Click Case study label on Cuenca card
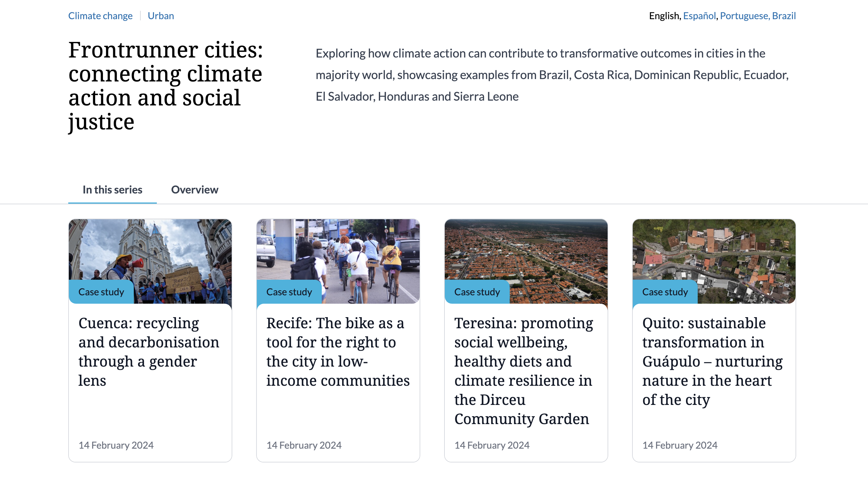 pyautogui.click(x=101, y=292)
